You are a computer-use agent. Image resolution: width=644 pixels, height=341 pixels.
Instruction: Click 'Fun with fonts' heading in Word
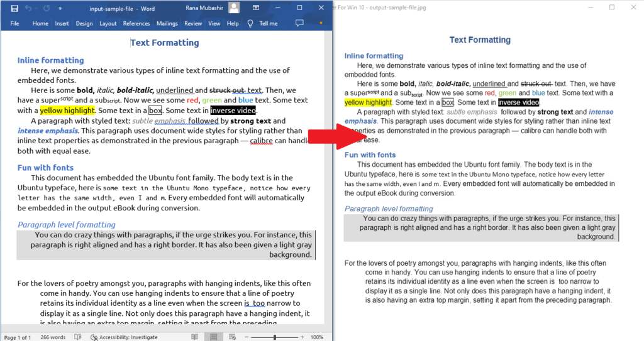[x=45, y=168]
